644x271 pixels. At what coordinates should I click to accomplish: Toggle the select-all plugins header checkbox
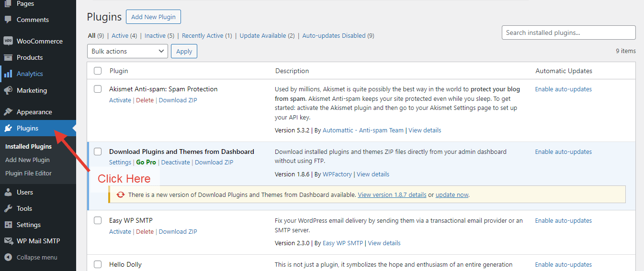tap(98, 71)
